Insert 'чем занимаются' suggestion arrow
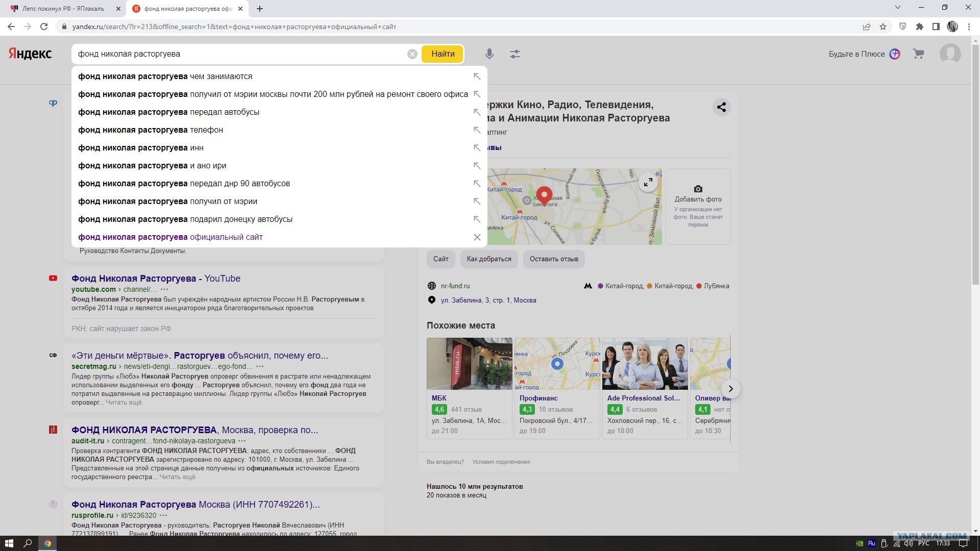The image size is (980, 551). (x=477, y=77)
